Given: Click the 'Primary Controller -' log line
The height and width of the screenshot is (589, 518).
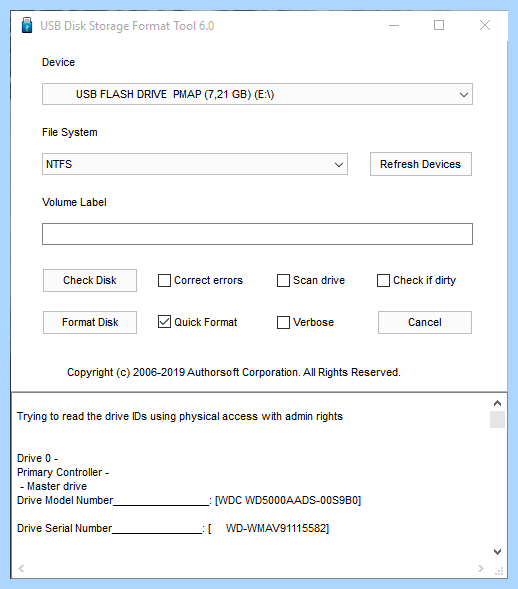Looking at the screenshot, I should pos(63,473).
